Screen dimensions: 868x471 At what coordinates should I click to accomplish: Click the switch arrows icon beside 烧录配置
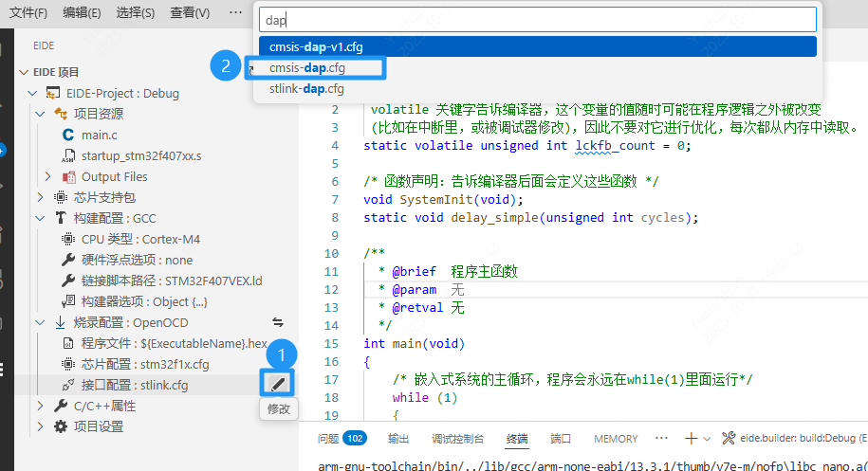pos(278,322)
